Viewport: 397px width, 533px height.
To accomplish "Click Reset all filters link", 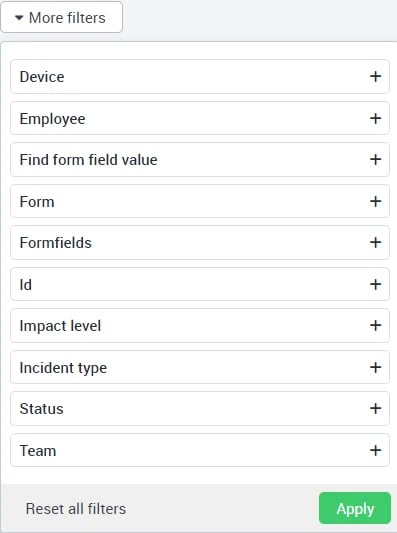I will pyautogui.click(x=76, y=509).
